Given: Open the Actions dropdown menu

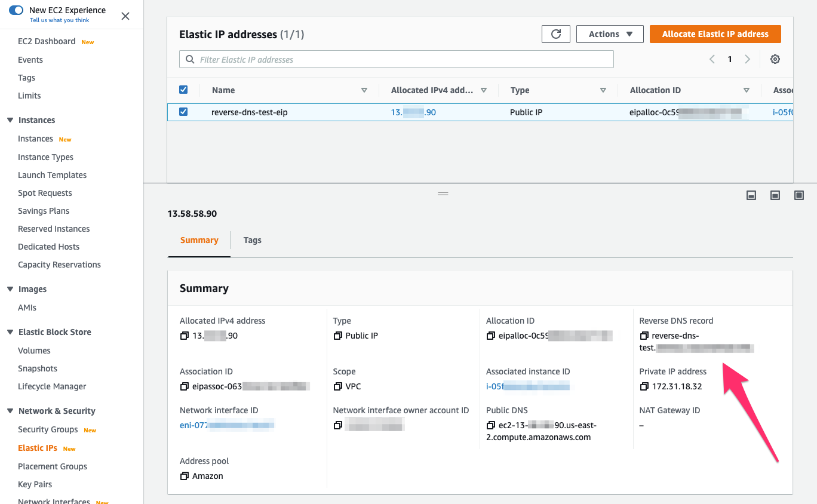Looking at the screenshot, I should (610, 34).
